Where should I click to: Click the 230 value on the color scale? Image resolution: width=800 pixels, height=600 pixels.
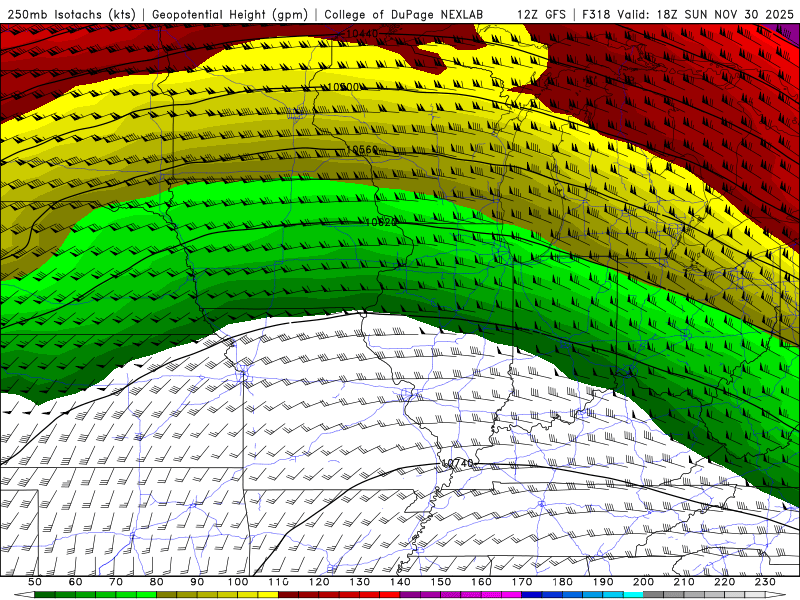(x=765, y=582)
